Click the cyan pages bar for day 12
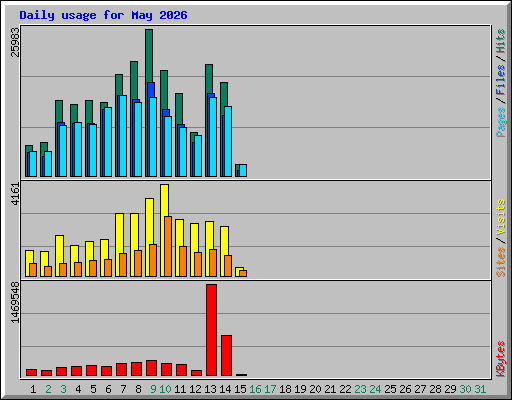 pyautogui.click(x=198, y=156)
